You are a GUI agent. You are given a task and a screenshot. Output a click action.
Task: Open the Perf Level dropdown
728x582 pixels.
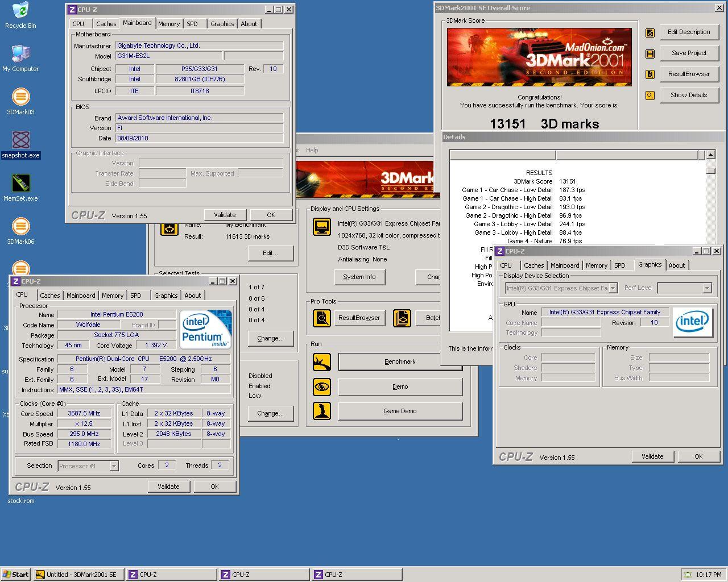pos(707,288)
